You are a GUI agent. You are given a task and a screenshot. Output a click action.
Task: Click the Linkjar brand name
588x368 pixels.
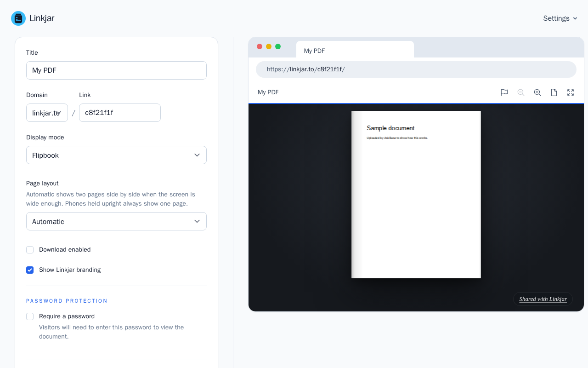pos(42,18)
